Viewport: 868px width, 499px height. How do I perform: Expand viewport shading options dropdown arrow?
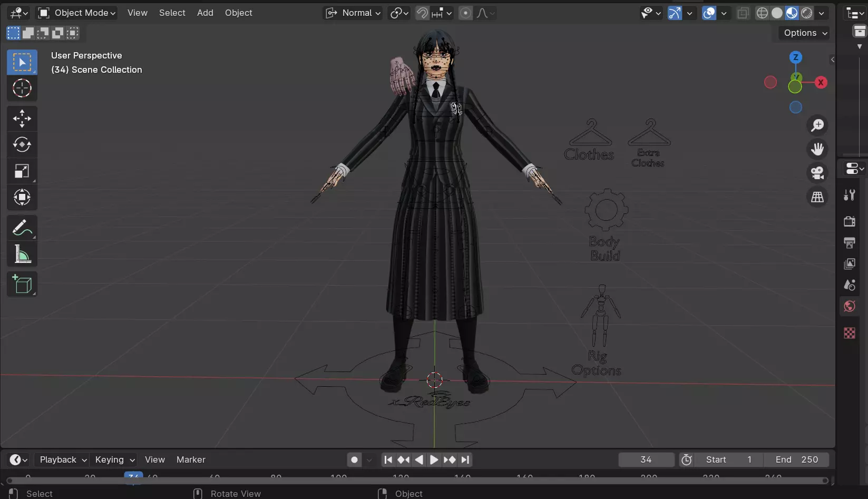tap(821, 13)
